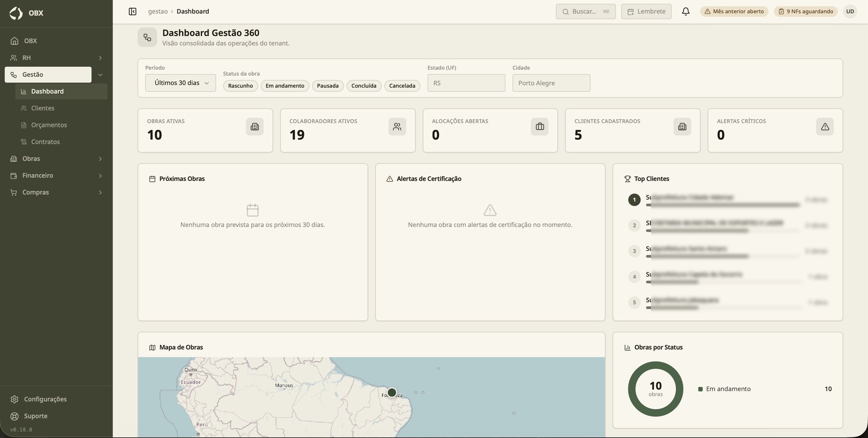The height and width of the screenshot is (438, 868).
Task: Click the Cidade input field
Action: 551,83
